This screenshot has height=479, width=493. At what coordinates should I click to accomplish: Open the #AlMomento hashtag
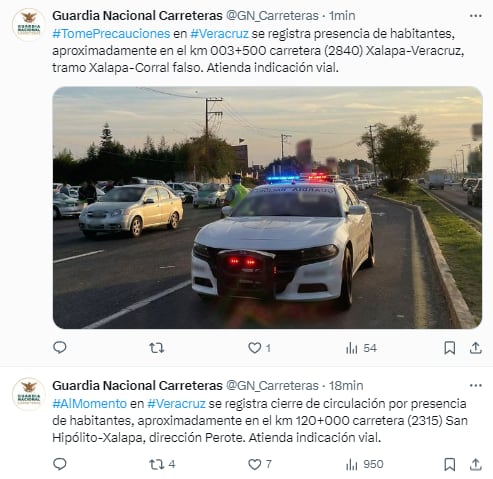(89, 404)
